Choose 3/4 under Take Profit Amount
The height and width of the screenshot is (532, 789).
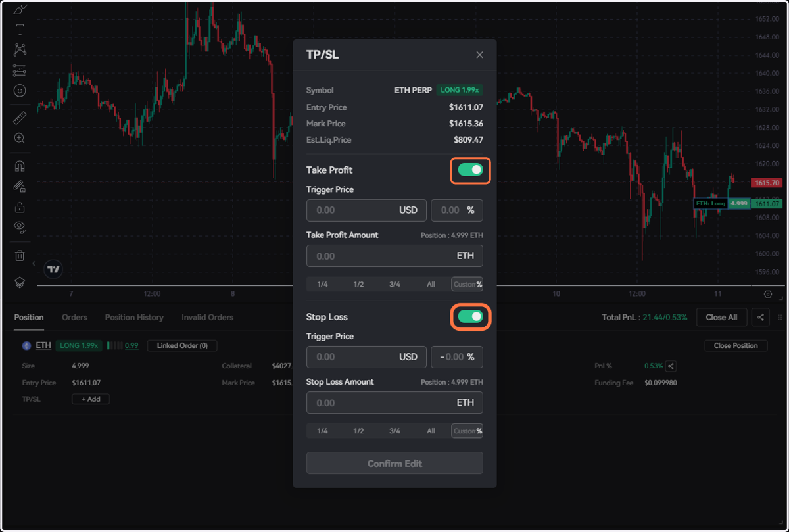pyautogui.click(x=394, y=284)
